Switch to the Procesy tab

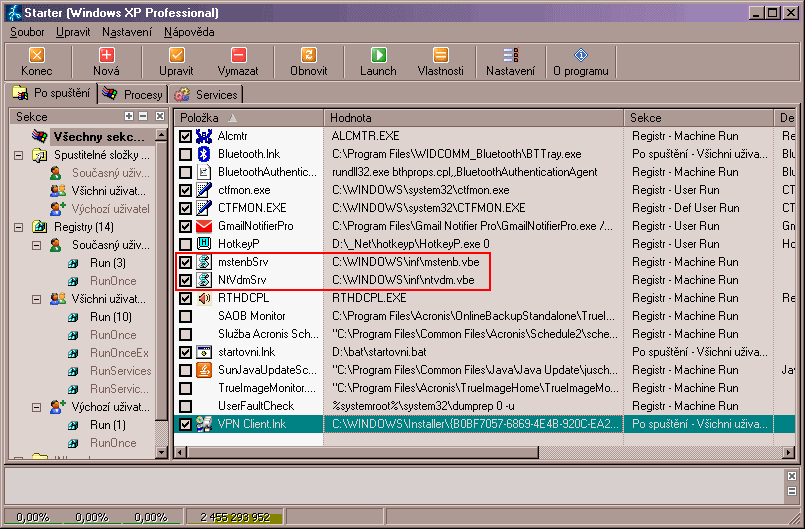click(133, 95)
